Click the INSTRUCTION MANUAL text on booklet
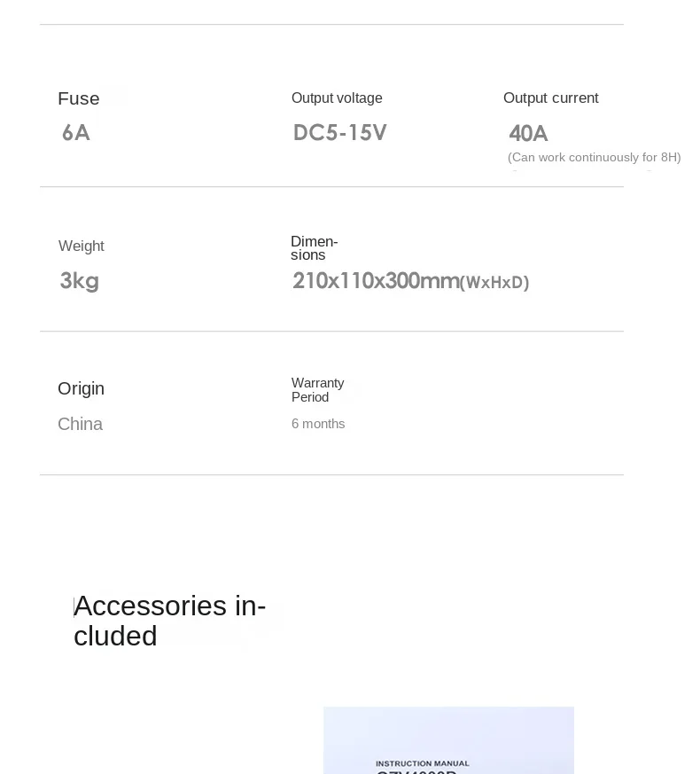700x774 pixels. [423, 763]
